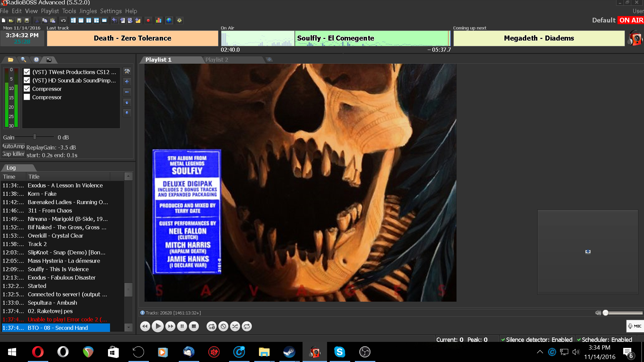The height and width of the screenshot is (362, 644).
Task: Click the log scrollbar up arrow
Action: (x=128, y=176)
